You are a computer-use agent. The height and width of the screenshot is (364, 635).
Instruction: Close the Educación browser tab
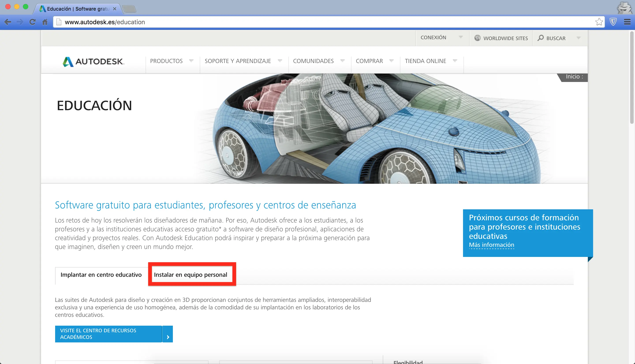coord(115,9)
